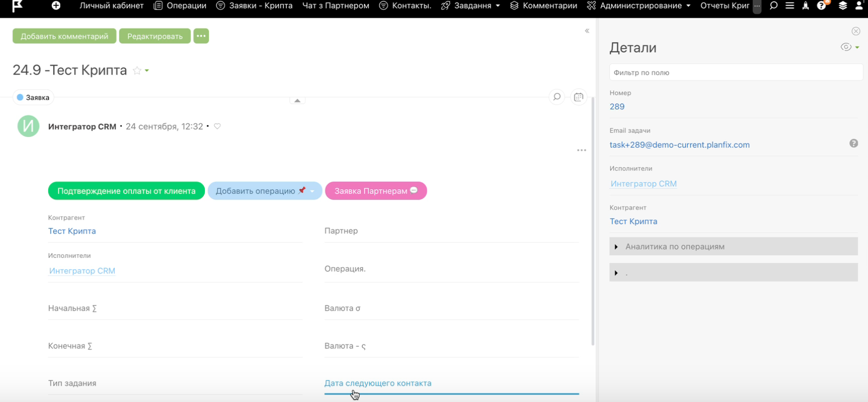
Task: Open the calendar icon above task feed
Action: pyautogui.click(x=578, y=97)
